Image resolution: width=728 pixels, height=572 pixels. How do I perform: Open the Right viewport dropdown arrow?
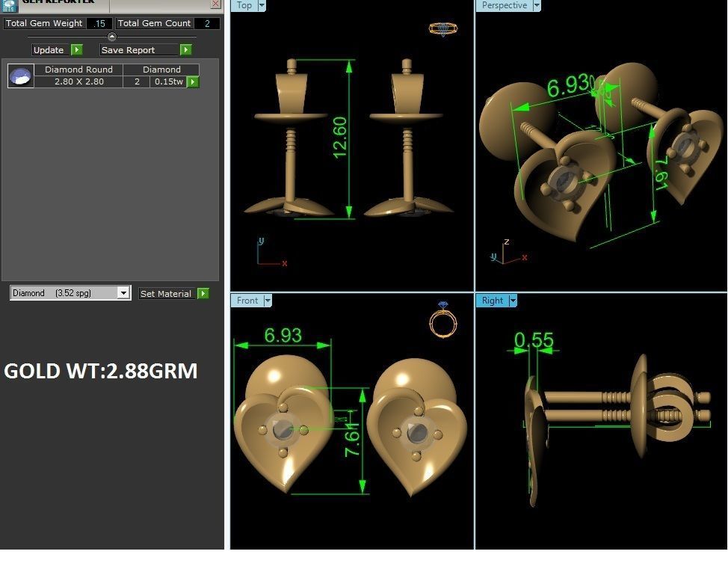click(x=513, y=301)
